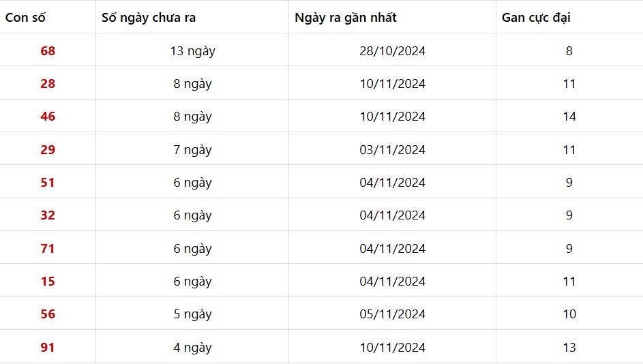Select the red number 28
This screenshot has height=364, width=643.
click(48, 84)
